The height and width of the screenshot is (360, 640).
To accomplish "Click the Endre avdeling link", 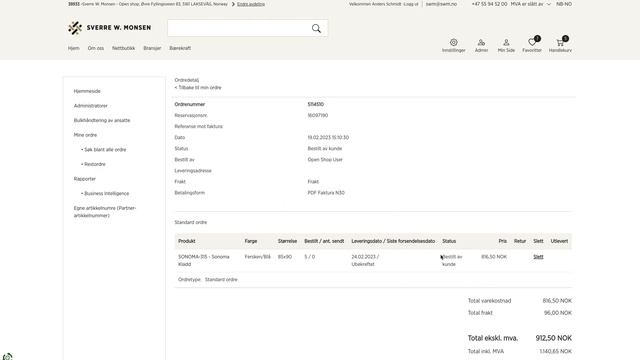I will click(251, 4).
